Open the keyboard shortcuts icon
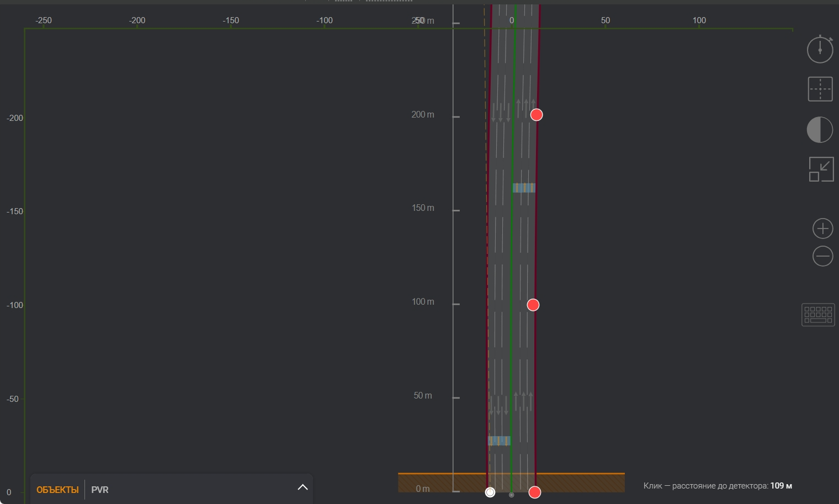This screenshot has width=839, height=504. click(x=818, y=315)
